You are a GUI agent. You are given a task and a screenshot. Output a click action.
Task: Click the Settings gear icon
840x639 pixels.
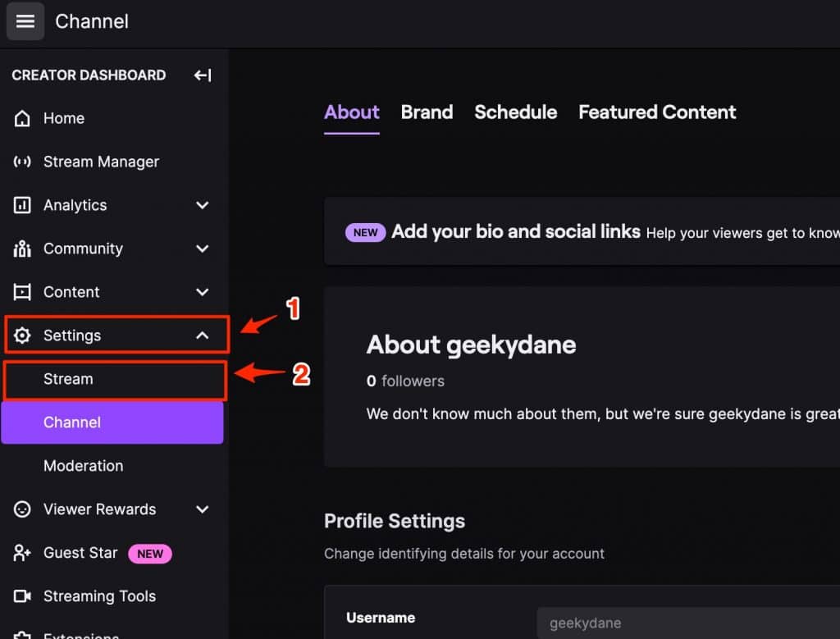pos(22,335)
